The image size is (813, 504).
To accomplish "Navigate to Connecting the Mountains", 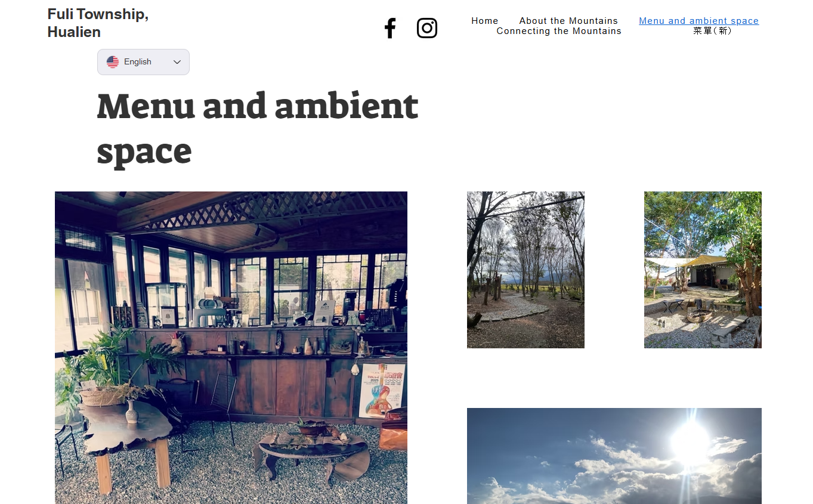I will pos(558,31).
